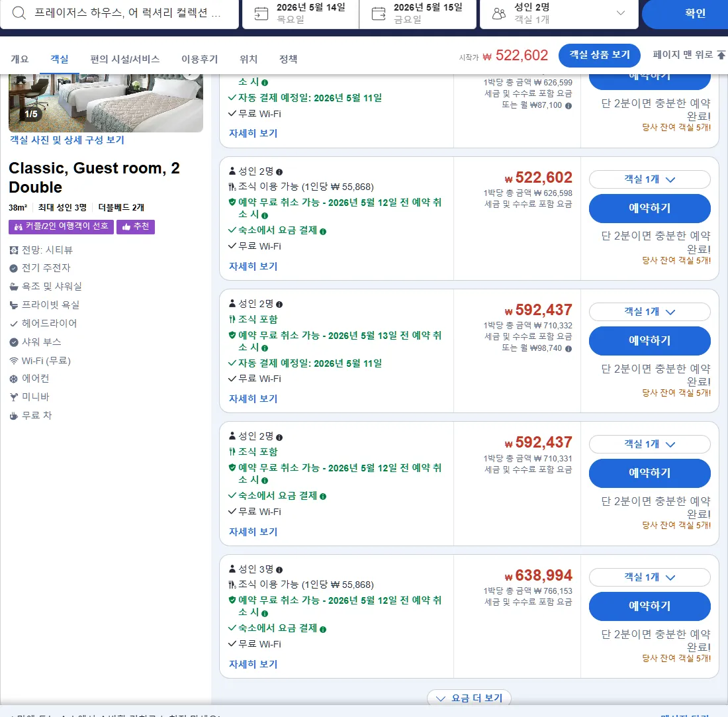Open 객실 사진 및 상세 구성 보기 link
This screenshot has width=728, height=717.
point(67,140)
